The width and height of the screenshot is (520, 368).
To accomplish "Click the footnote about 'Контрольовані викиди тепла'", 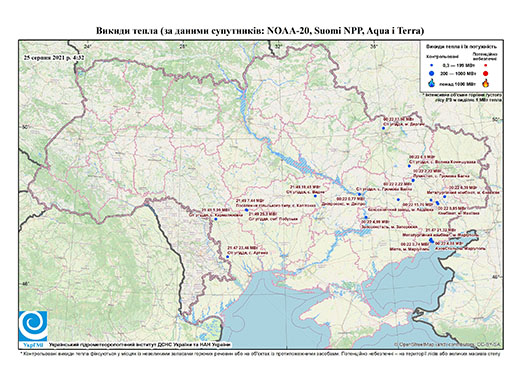I will pos(260,353).
